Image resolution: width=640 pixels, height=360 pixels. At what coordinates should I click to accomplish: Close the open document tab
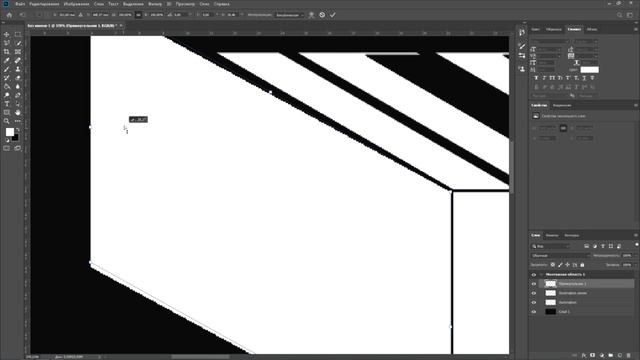pyautogui.click(x=121, y=25)
